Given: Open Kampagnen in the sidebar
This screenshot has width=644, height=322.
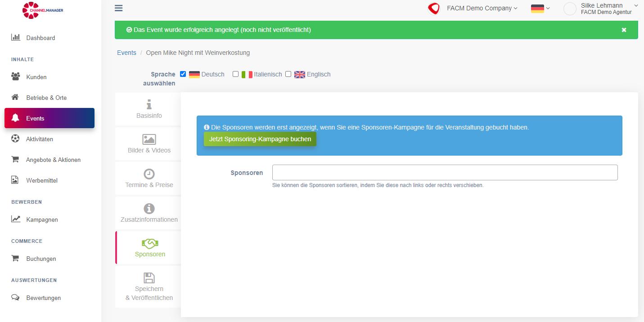Looking at the screenshot, I should click(42, 219).
